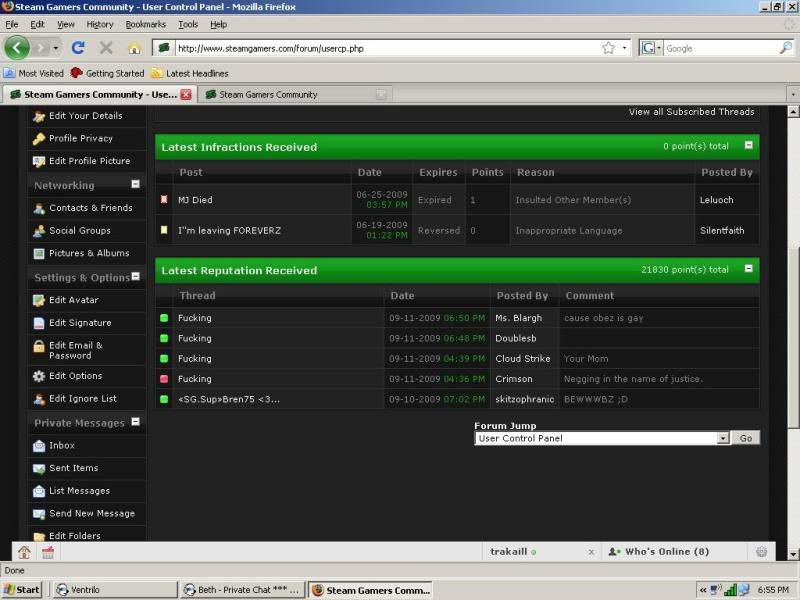Click the Profile Privacy key icon
800x600 pixels.
[39, 139]
